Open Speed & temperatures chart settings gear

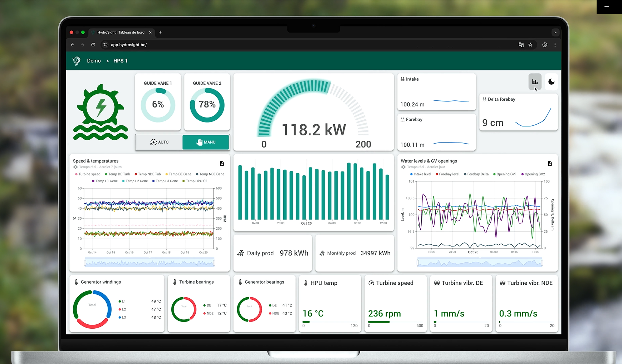coord(75,167)
